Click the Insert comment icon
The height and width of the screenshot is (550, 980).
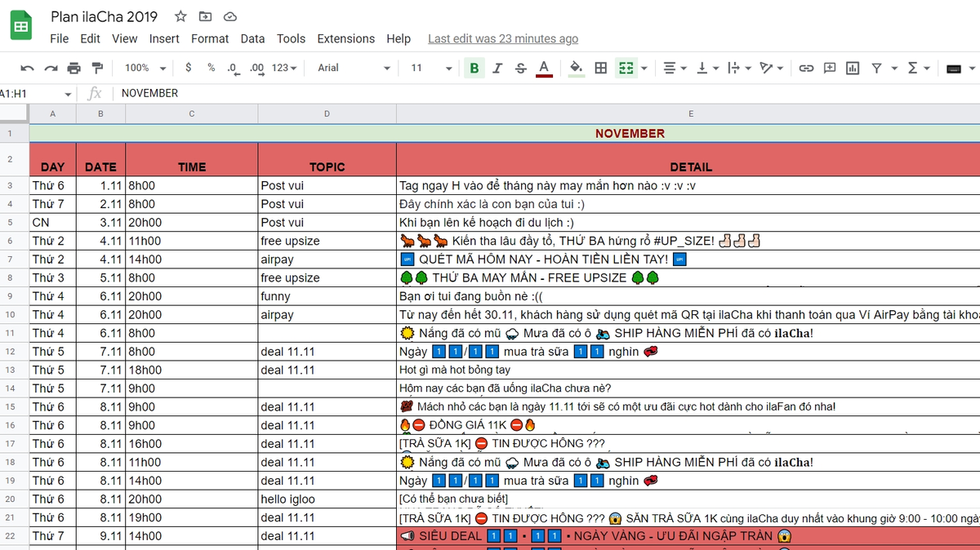[x=830, y=68]
